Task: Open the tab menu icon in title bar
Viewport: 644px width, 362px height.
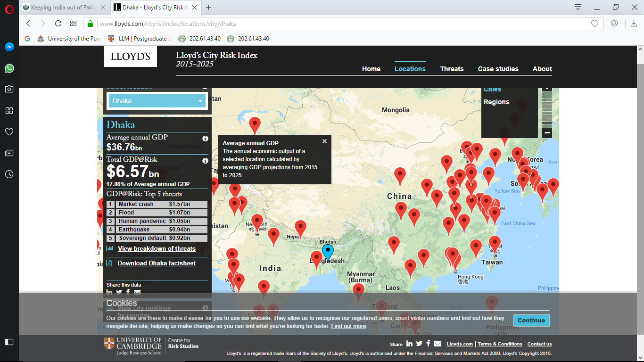Action: (x=578, y=7)
